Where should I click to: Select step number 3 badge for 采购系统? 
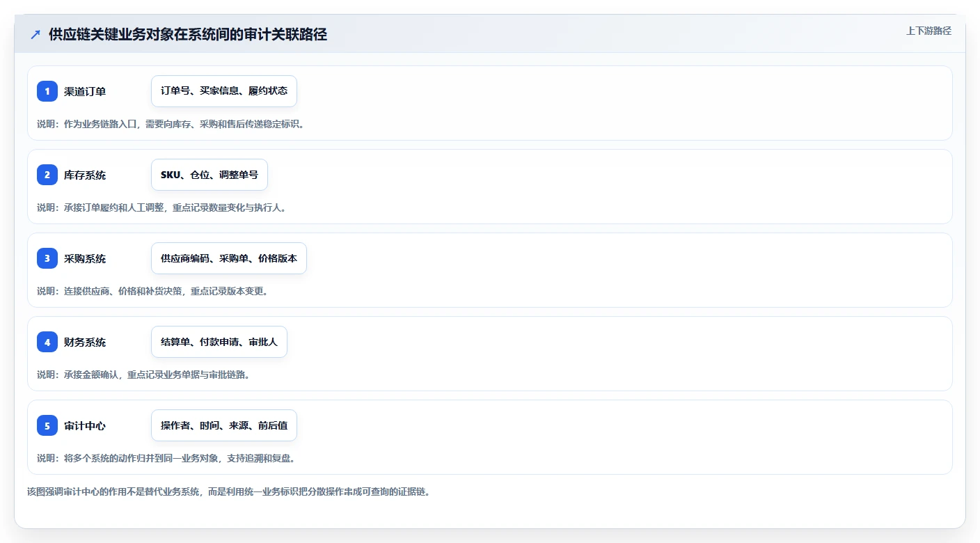[47, 258]
